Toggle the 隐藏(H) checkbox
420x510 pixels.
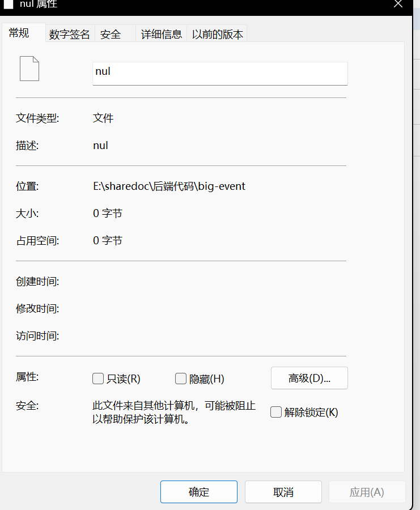coord(181,379)
